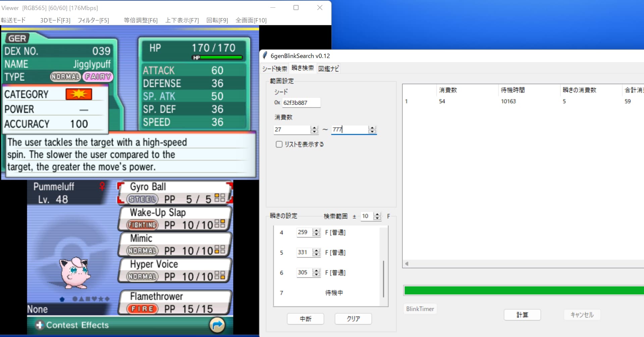The width and height of the screenshot is (644, 337).
Task: Switch to the 瞬き検索 tab
Action: tap(303, 68)
